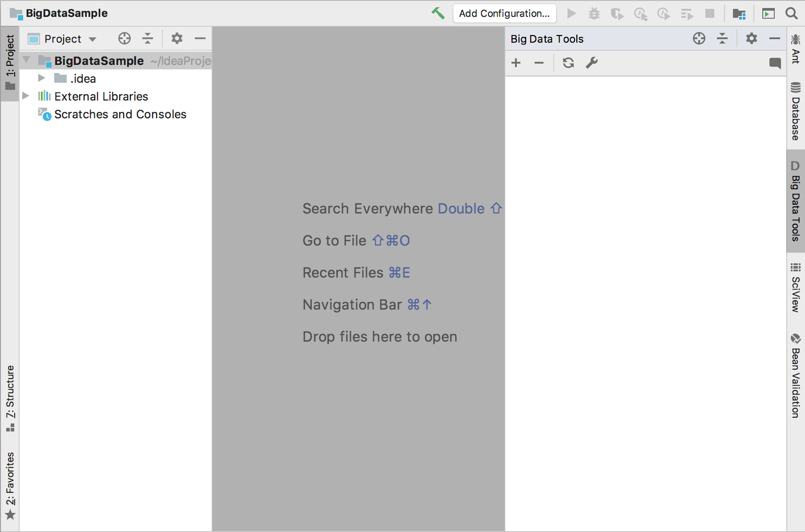Image resolution: width=805 pixels, height=532 pixels.
Task: Open Project Structure folder icon in toolbar
Action: click(x=739, y=13)
